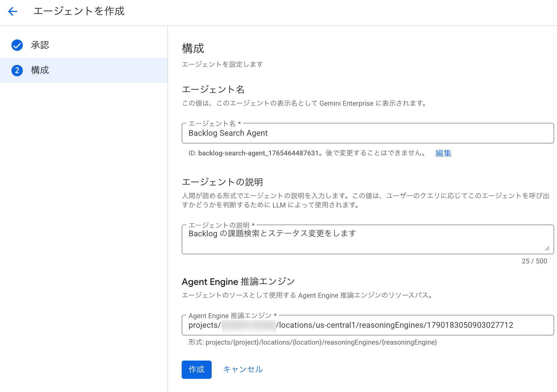Image resolution: width=557 pixels, height=392 pixels.
Task: Click into the エージェントの説明 text area
Action: coord(367,239)
